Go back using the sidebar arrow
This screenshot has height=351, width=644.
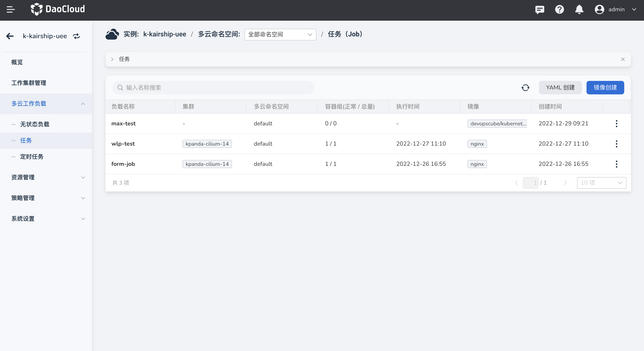point(10,36)
